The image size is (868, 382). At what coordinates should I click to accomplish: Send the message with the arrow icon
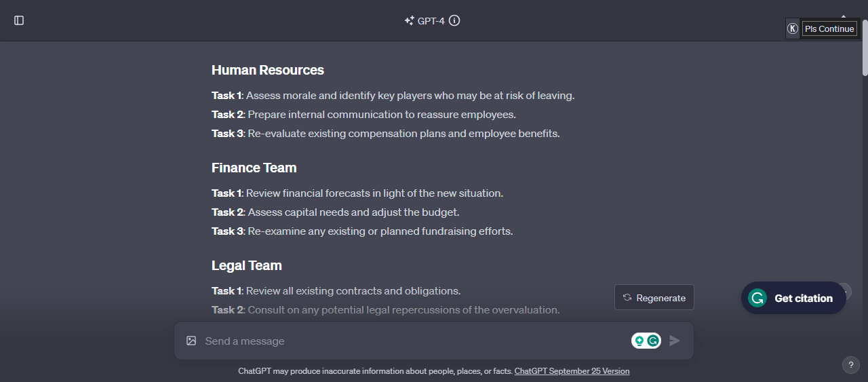(675, 341)
